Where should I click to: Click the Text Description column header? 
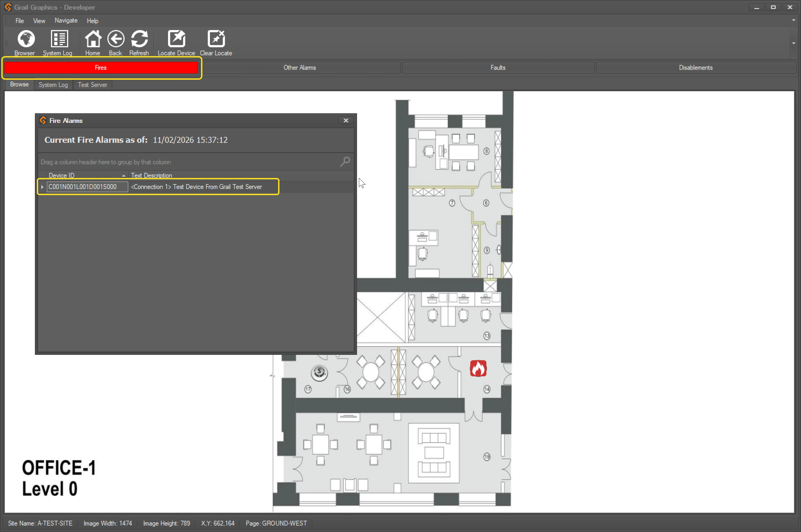pos(240,176)
